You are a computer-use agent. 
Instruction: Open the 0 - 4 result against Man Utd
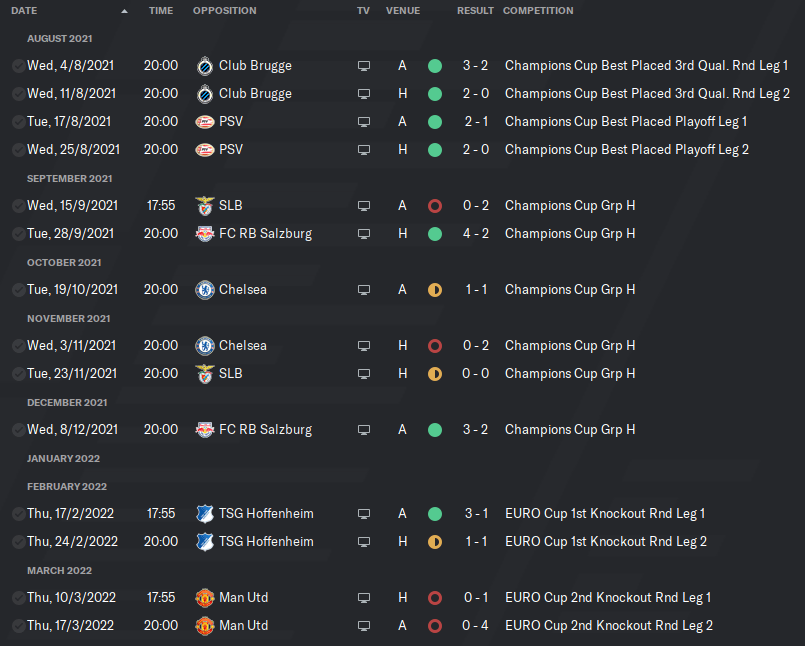[476, 626]
